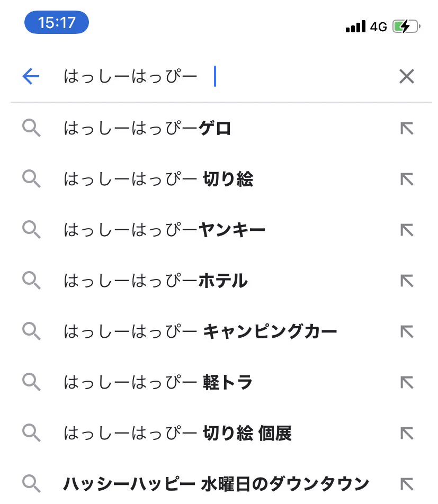Image resolution: width=438 pixels, height=504 pixels.
Task: Tap the blue back arrow
Action: [31, 76]
